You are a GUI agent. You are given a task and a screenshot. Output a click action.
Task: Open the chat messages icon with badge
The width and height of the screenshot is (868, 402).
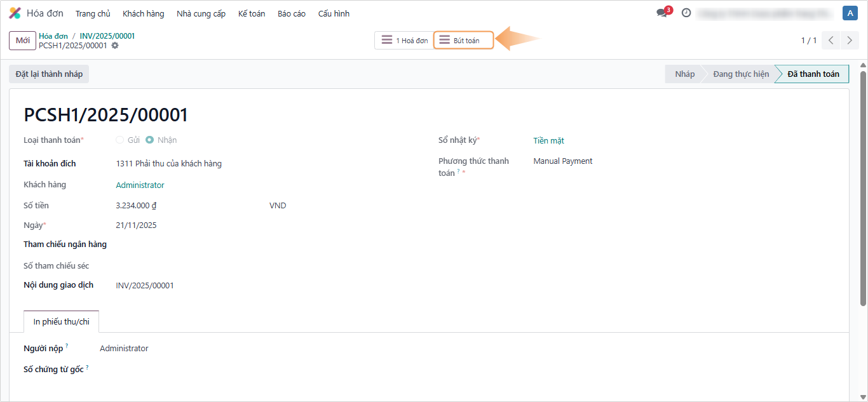tap(662, 13)
